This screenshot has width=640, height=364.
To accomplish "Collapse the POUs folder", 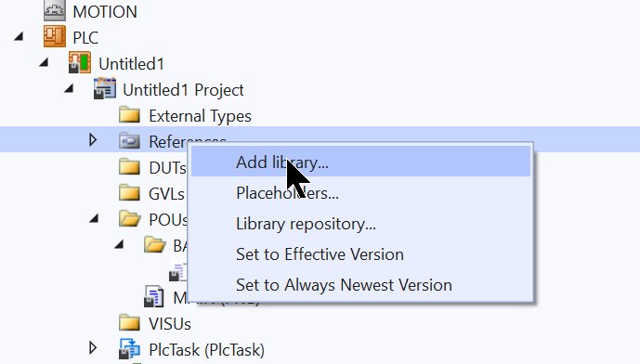I will 95,219.
